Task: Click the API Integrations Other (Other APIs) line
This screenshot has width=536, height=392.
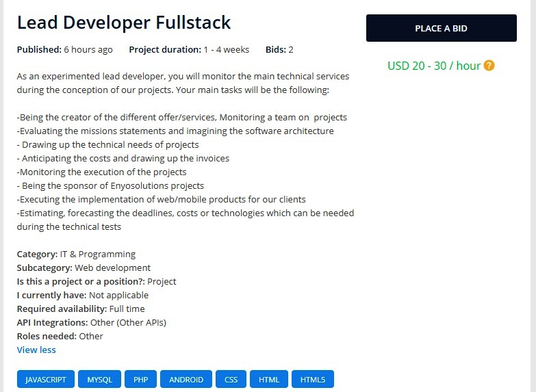Action: (92, 322)
